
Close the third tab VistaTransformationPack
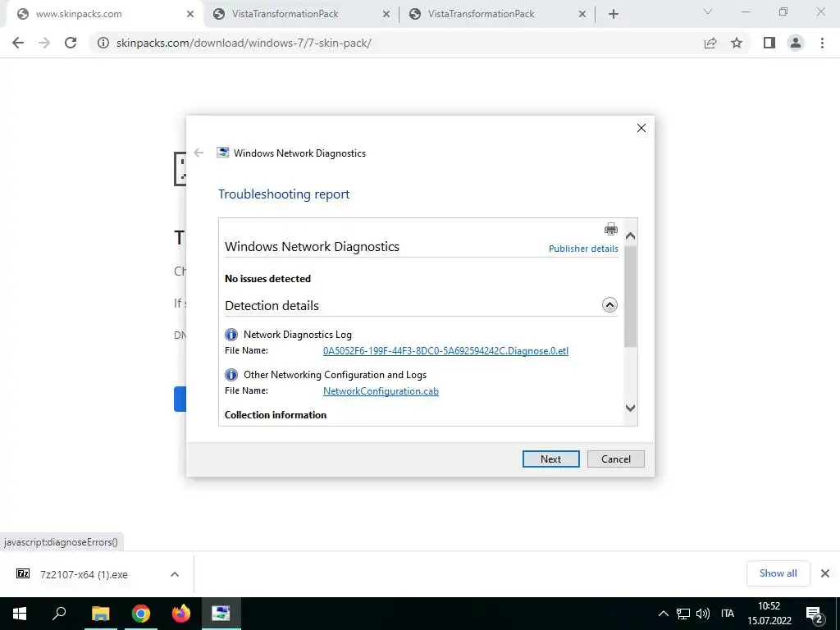(x=582, y=15)
